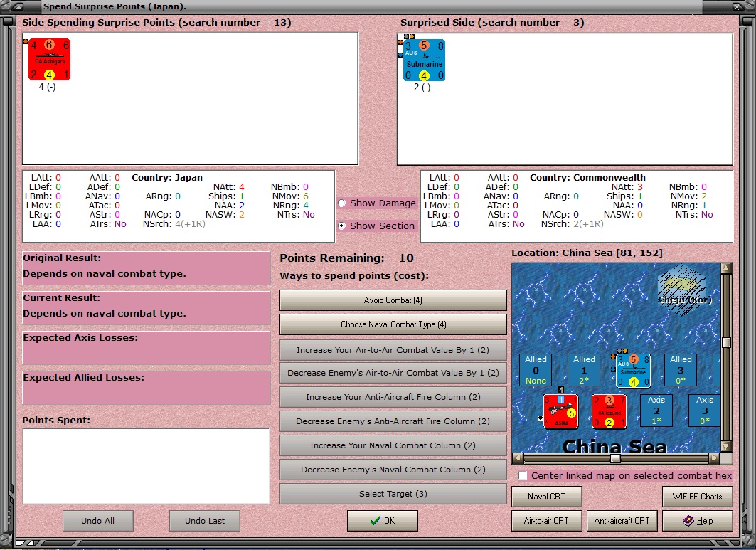This screenshot has height=550, width=756.
Task: Click the Country: Commonwealth label
Action: [587, 178]
